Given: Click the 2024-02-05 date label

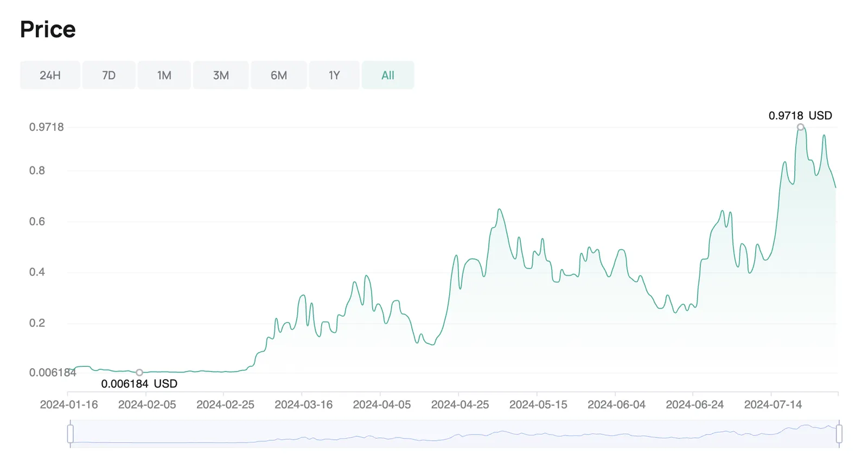Looking at the screenshot, I should (147, 405).
